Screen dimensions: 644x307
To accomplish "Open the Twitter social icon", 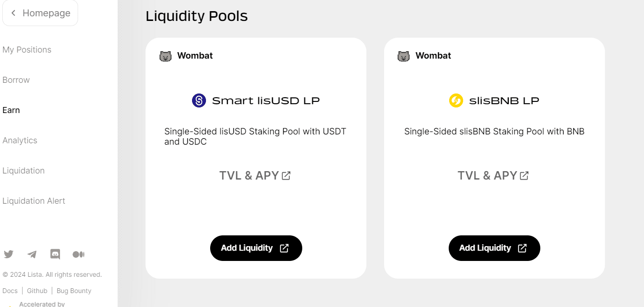I will point(8,254).
